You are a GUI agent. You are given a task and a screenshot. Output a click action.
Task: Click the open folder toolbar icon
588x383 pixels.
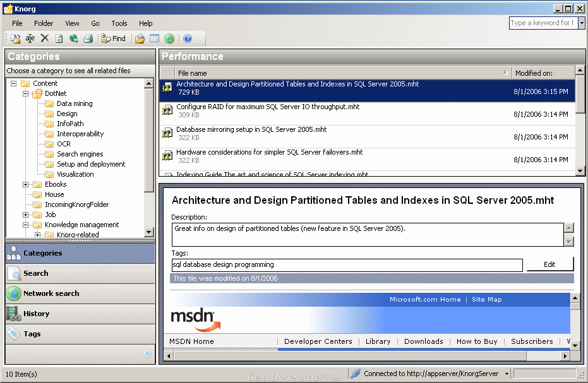(x=140, y=38)
